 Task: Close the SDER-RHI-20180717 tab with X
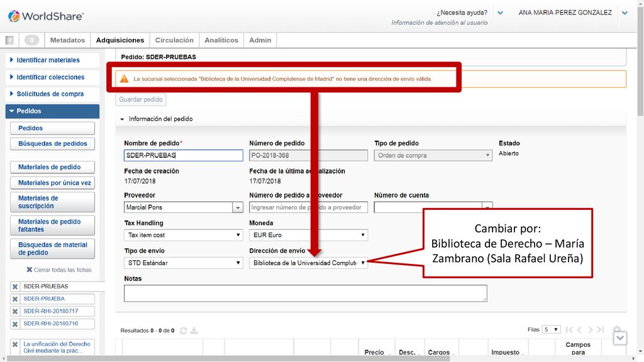pyautogui.click(x=15, y=311)
